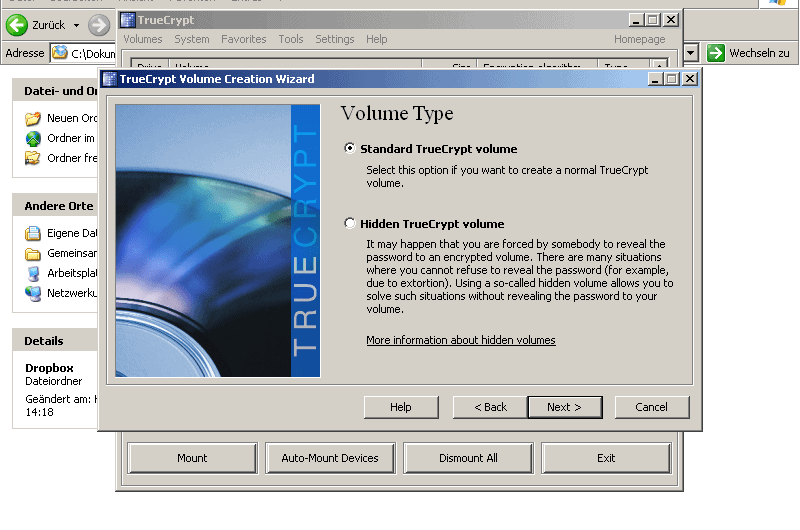
Task: Click the Neuen Ordner folder icon
Action: pyautogui.click(x=33, y=118)
